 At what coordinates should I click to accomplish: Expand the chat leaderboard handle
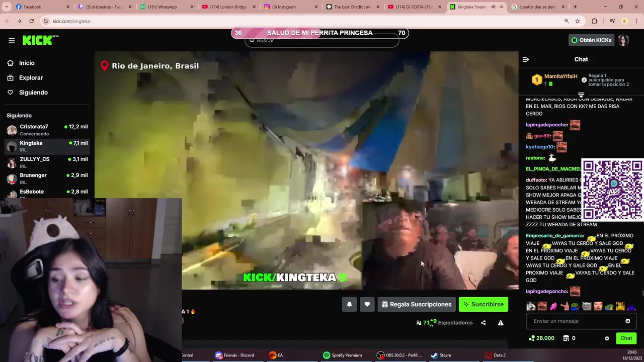coord(581,95)
